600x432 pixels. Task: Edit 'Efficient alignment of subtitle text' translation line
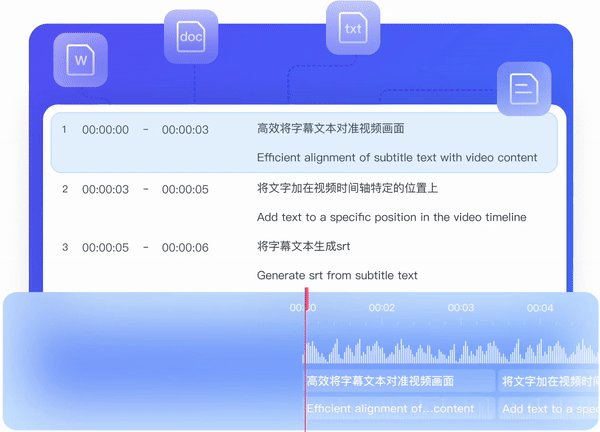396,158
